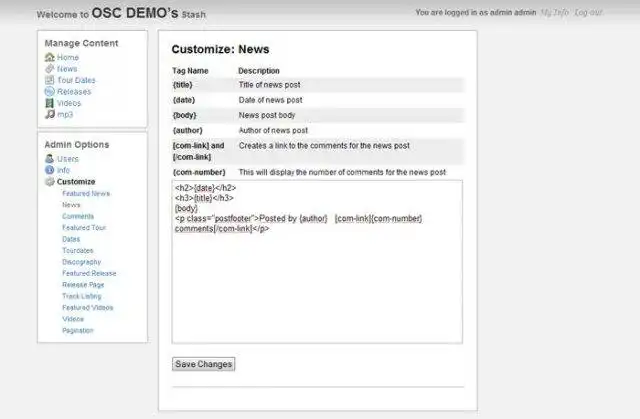Image resolution: width=640 pixels, height=419 pixels.
Task: Click the Videos film icon
Action: 49,103
